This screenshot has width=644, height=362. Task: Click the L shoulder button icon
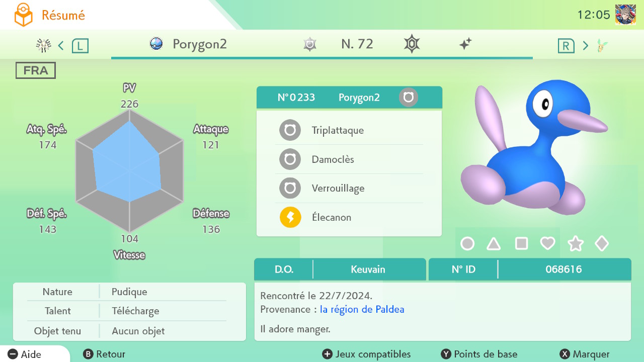[80, 46]
